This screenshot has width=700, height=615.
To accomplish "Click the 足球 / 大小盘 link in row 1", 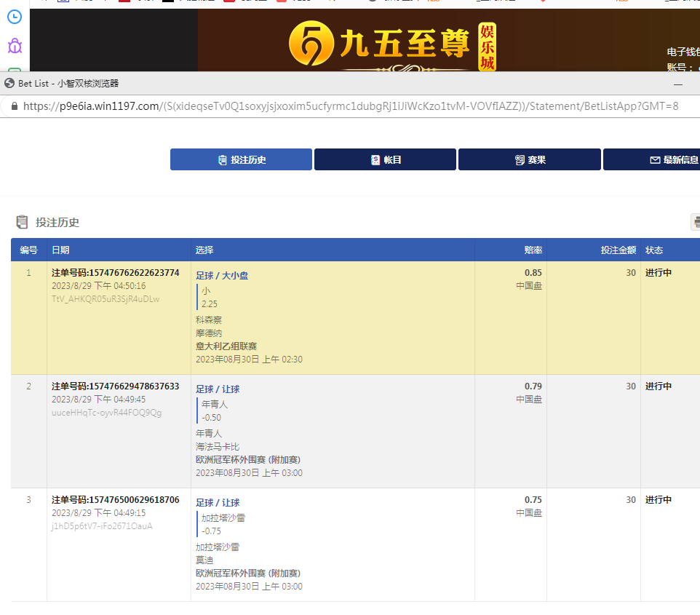I will (222, 275).
